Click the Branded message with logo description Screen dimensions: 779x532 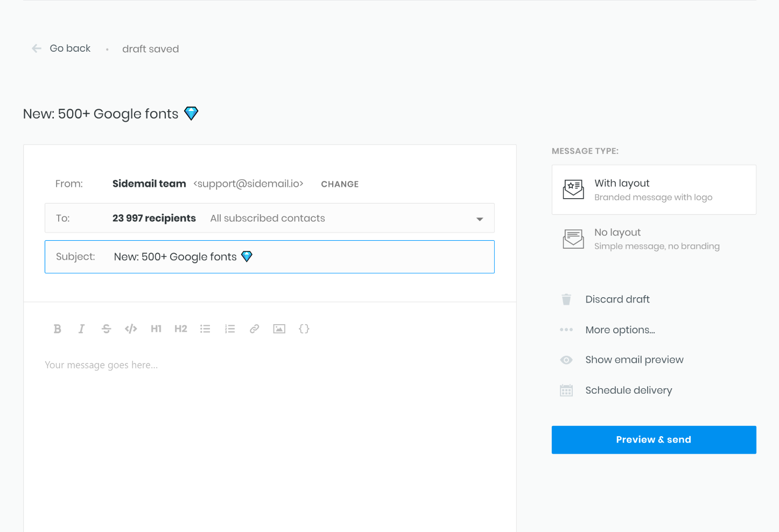[x=654, y=197]
